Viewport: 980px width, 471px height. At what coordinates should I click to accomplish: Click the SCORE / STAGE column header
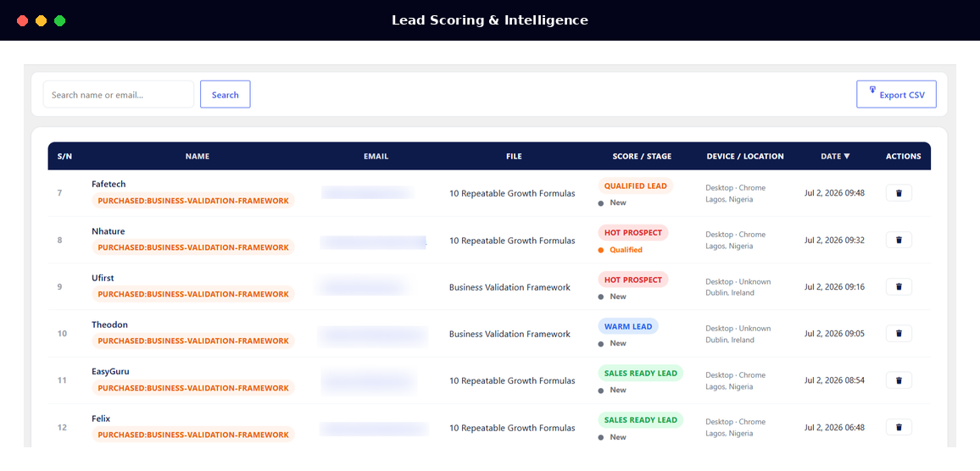642,156
